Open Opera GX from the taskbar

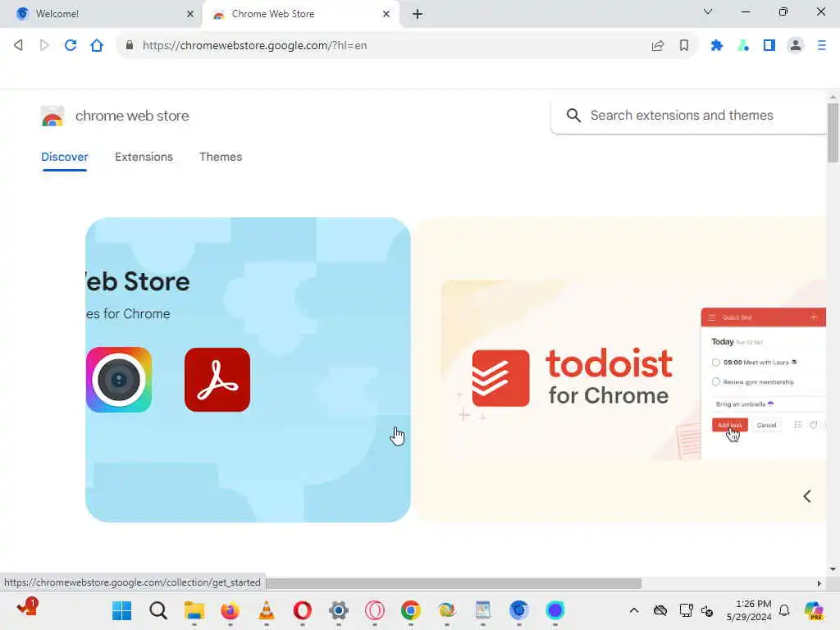374,610
